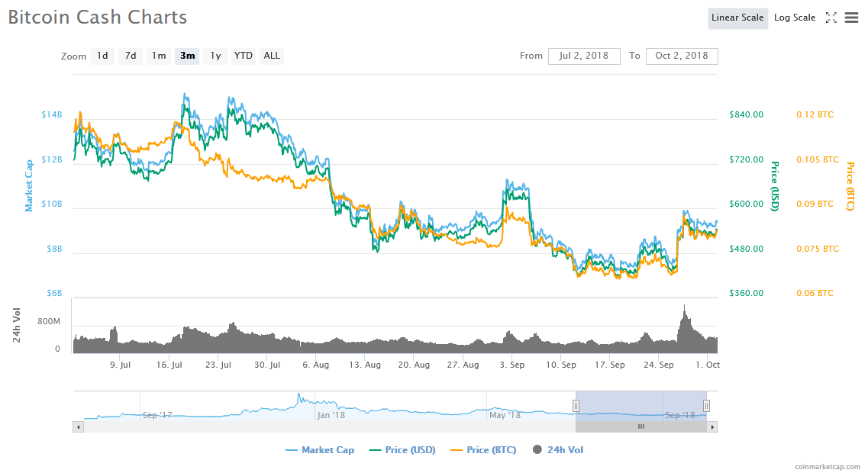Toggle 24h Vol series in legend

[x=558, y=450]
